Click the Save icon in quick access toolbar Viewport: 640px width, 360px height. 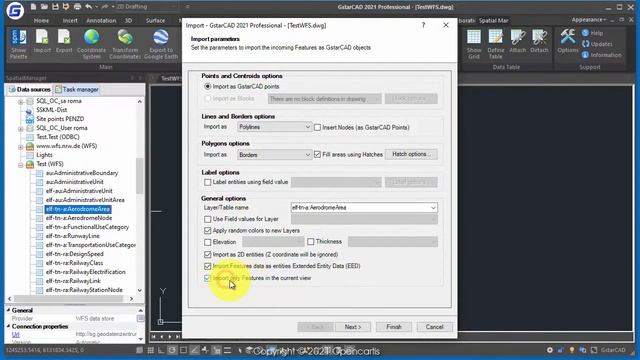pyautogui.click(x=56, y=7)
